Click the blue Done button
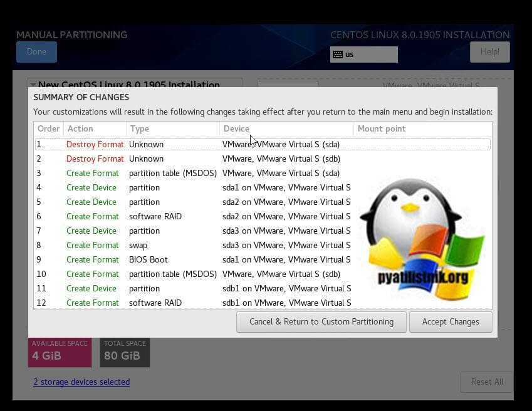Screen dimensions: 532x411 pos(36,52)
